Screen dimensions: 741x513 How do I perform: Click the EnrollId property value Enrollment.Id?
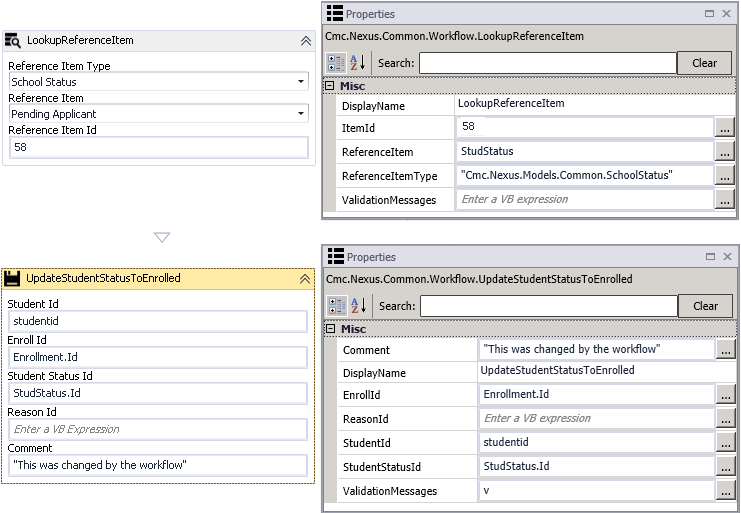596,395
